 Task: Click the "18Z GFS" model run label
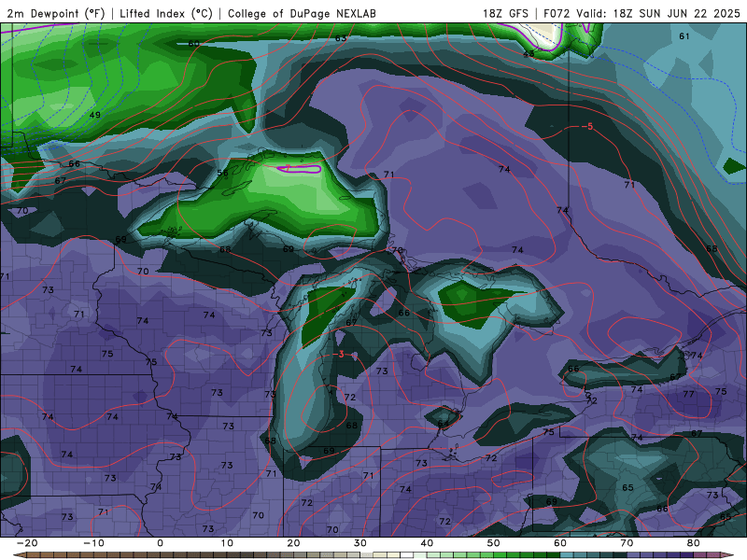click(505, 13)
